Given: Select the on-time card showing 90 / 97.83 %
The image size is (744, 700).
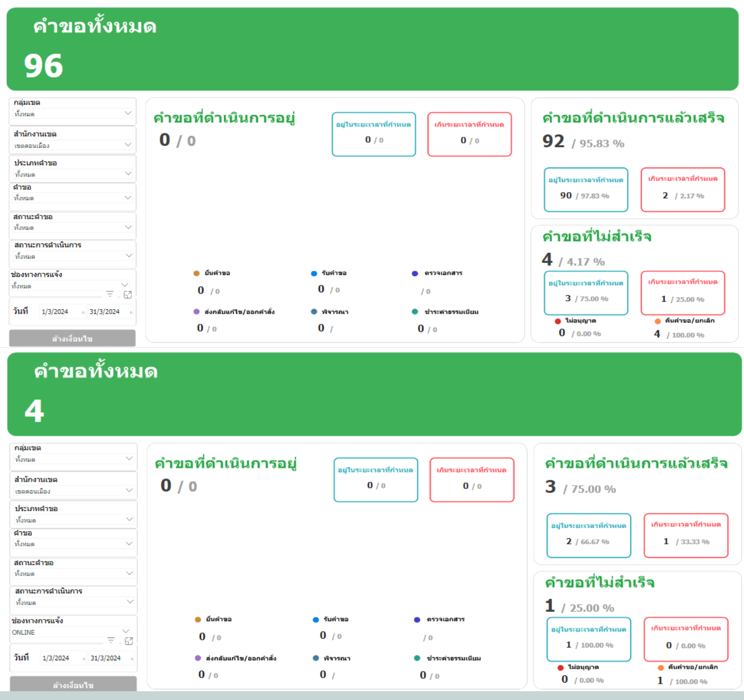Looking at the screenshot, I should [585, 190].
